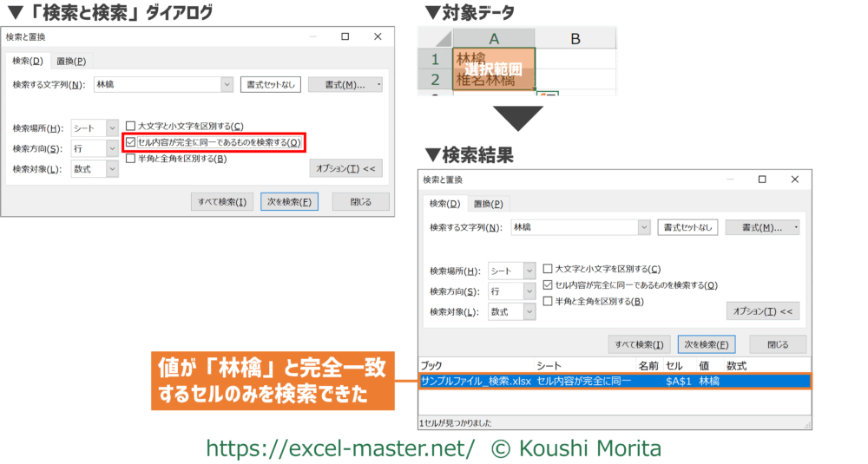
Task: Click the column A header in spreadsheet
Action: point(493,38)
